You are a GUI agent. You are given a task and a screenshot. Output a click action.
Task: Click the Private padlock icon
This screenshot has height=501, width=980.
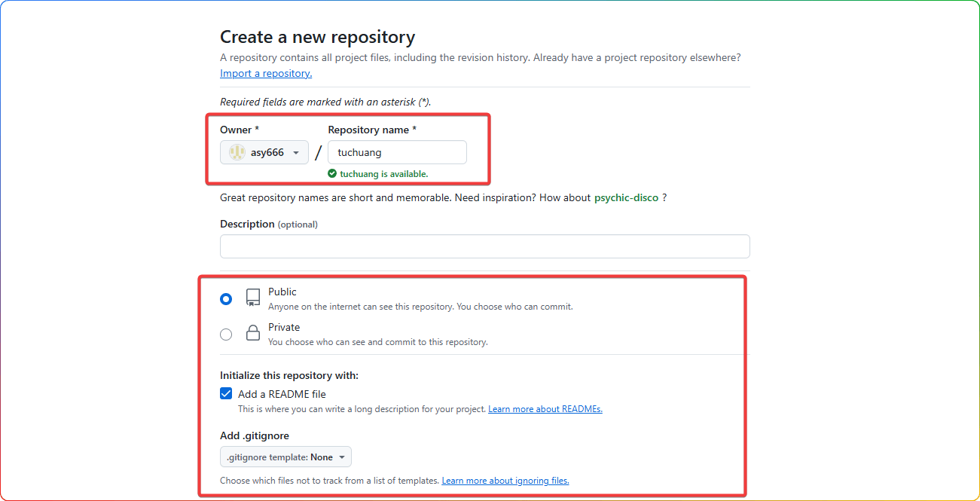(253, 334)
